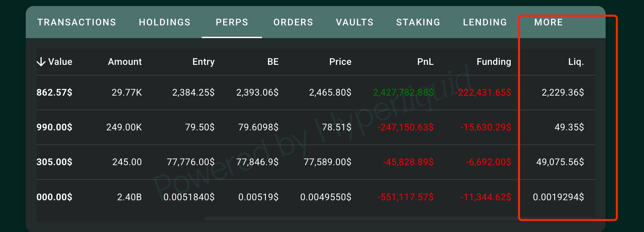
Task: Switch to the LENDING tab
Action: click(485, 22)
